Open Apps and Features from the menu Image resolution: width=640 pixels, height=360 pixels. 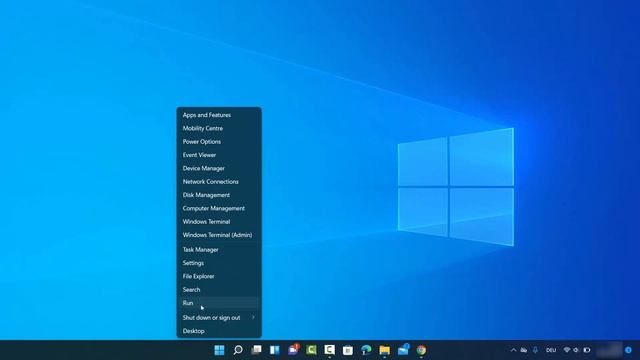[x=219, y=115]
